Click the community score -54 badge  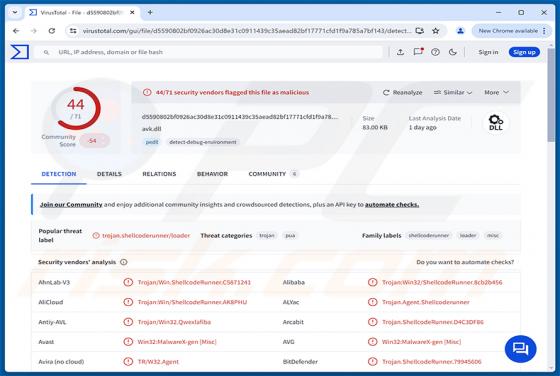click(x=94, y=141)
